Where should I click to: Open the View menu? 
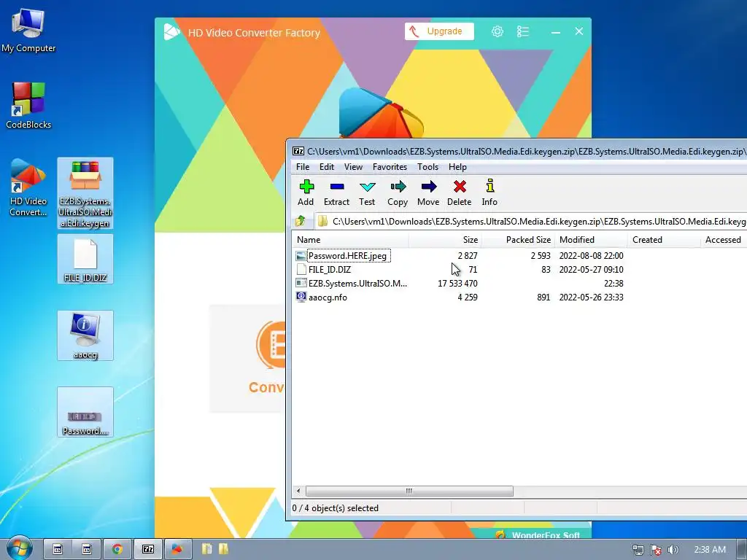354,167
